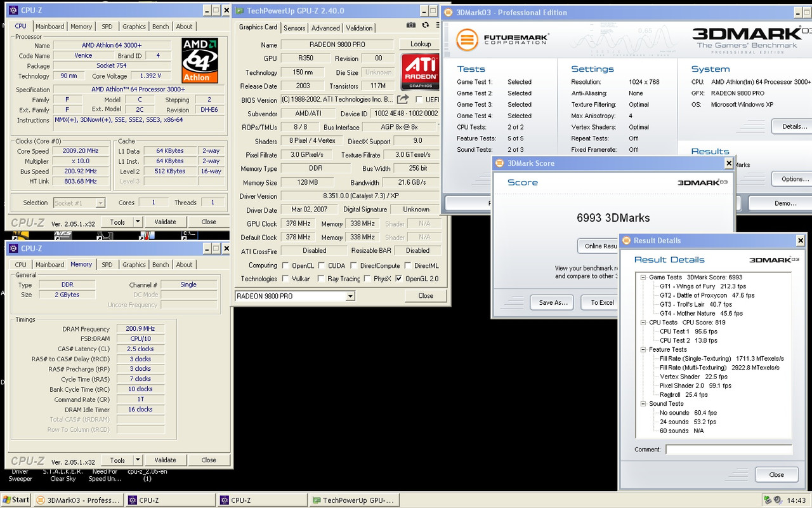This screenshot has height=508, width=812.
Task: Open the Bench tab in upper CPU-Z
Action: pos(160,27)
